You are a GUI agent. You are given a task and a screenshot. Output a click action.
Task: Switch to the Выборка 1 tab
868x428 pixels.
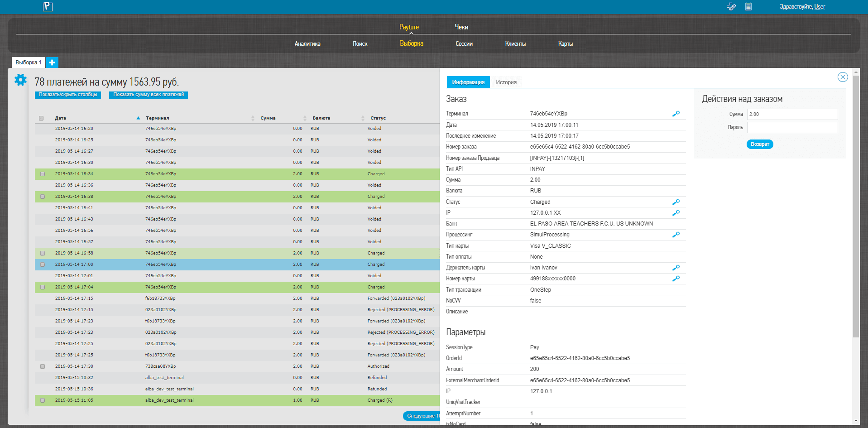[x=29, y=63]
